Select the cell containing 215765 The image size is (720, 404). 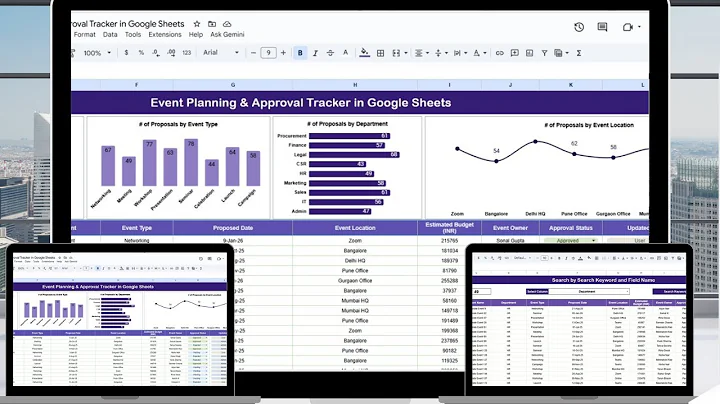[449, 241]
